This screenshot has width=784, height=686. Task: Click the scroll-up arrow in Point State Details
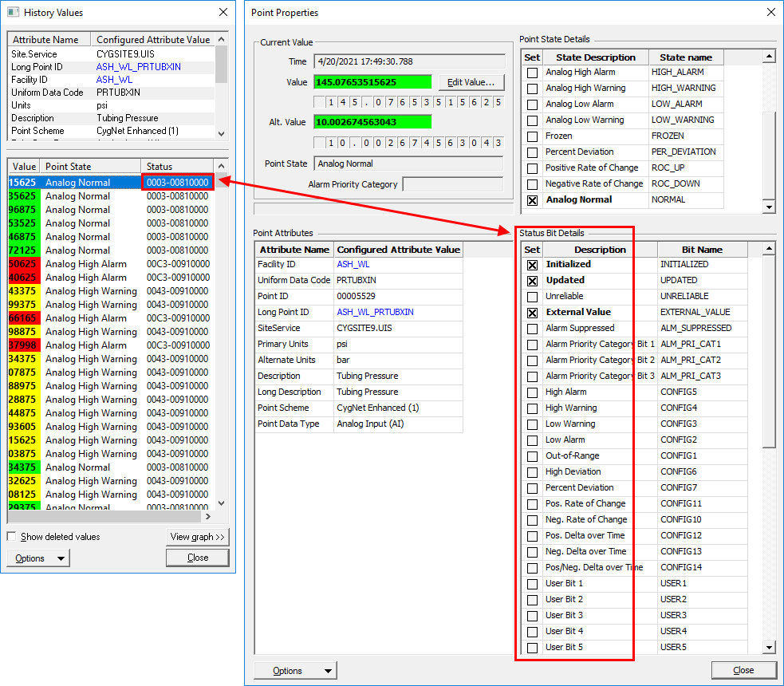coord(769,57)
